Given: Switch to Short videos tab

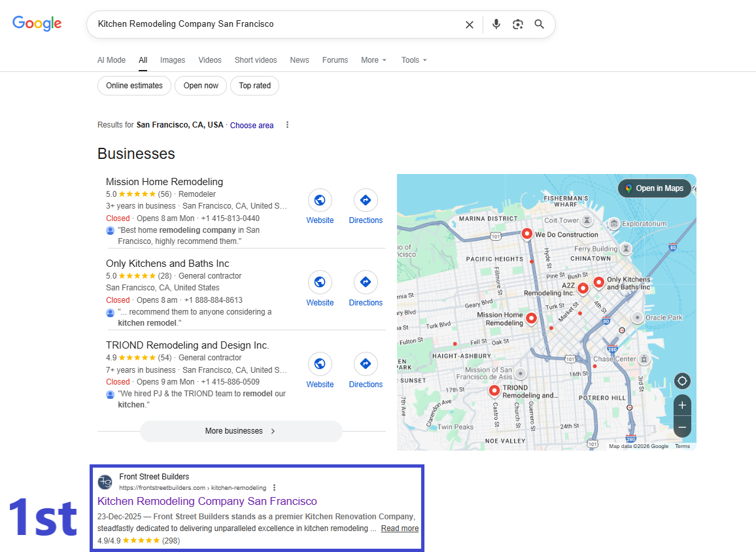Looking at the screenshot, I should pyautogui.click(x=256, y=60).
